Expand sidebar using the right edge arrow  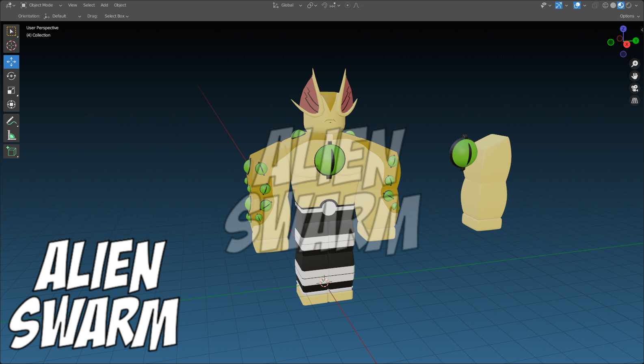coord(642,30)
